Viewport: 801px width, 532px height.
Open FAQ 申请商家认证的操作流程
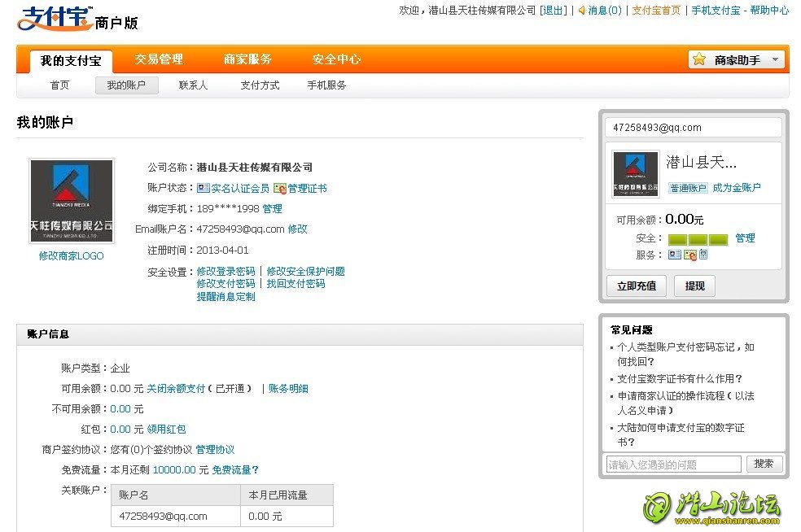pos(685,403)
